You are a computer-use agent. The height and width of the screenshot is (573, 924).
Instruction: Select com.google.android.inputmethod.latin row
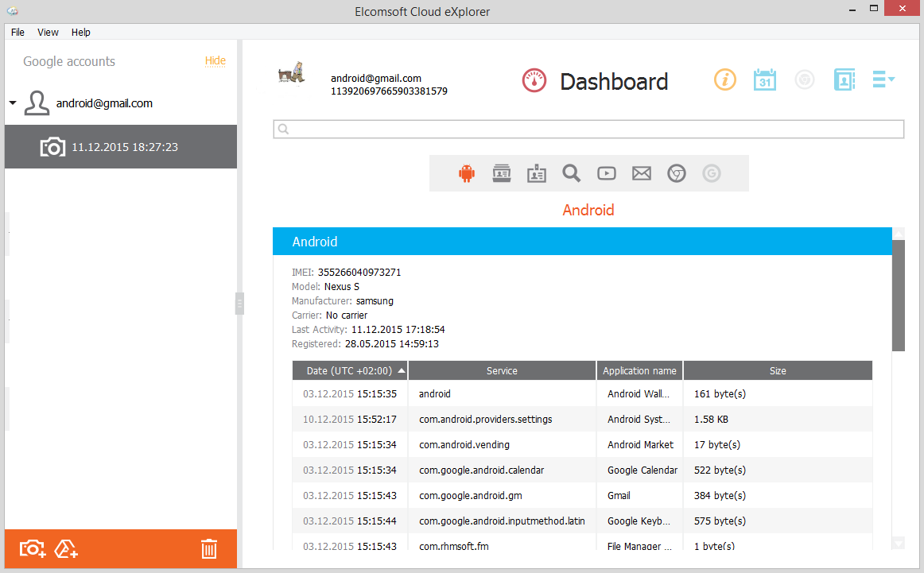(x=582, y=521)
